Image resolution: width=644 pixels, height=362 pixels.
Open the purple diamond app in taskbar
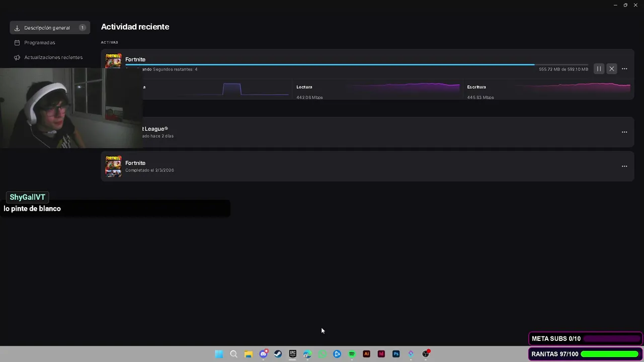[411, 354]
